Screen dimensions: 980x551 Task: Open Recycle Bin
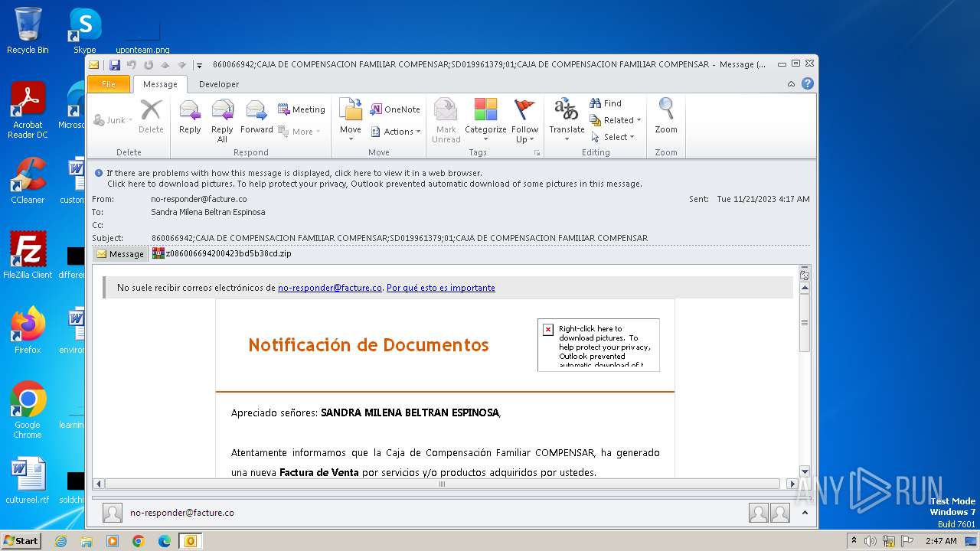[28, 31]
